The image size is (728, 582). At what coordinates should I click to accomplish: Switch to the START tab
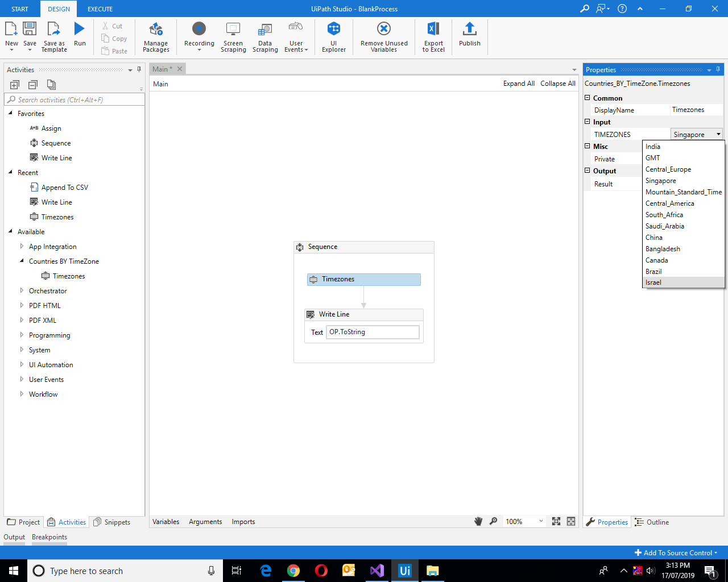point(20,9)
